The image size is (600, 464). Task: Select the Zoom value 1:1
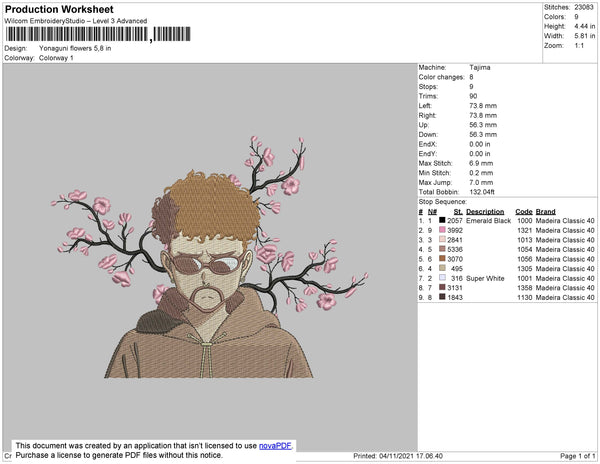pos(579,46)
